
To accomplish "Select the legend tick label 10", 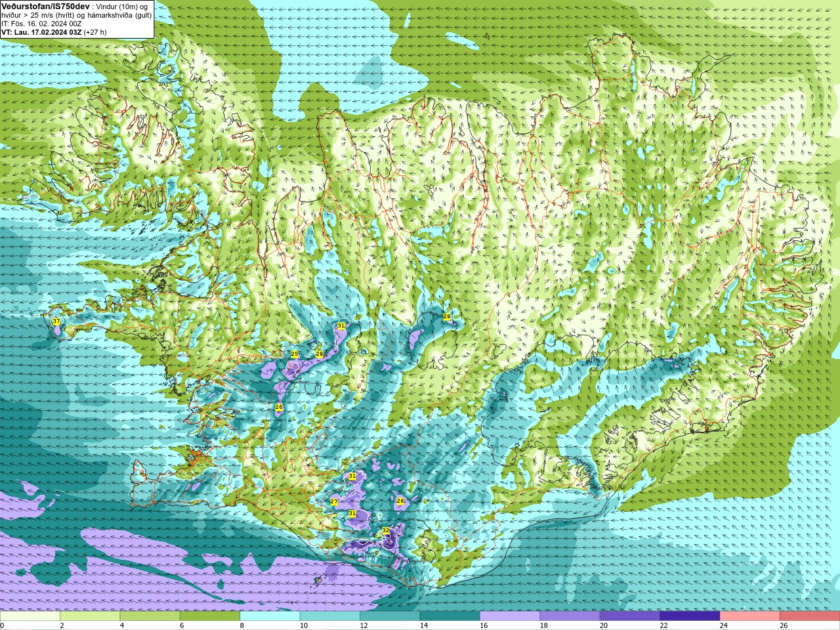I will point(303,625).
